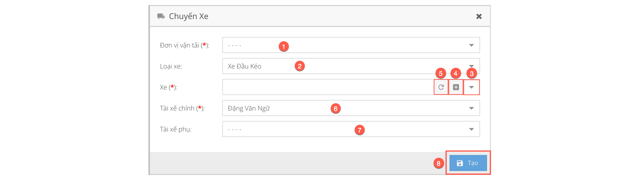This screenshot has height=184, width=644.
Task: Open the Xe field dropdown arrow
Action: [471, 87]
